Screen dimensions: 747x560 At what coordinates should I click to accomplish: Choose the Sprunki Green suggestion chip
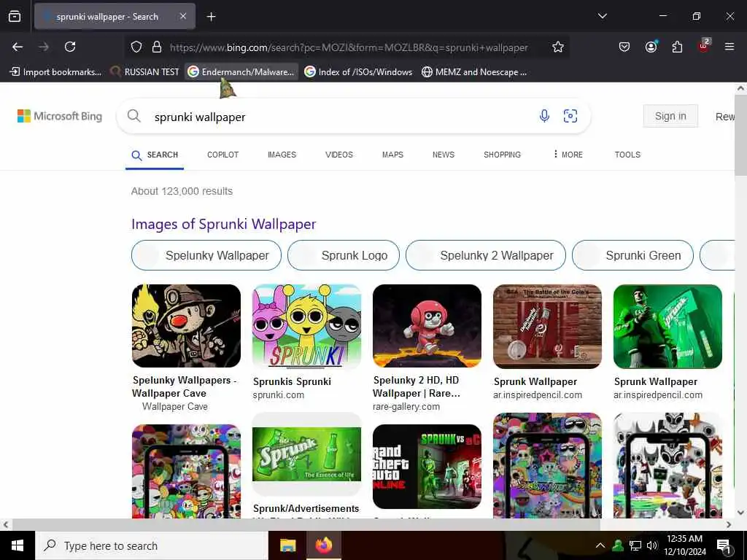click(x=632, y=255)
